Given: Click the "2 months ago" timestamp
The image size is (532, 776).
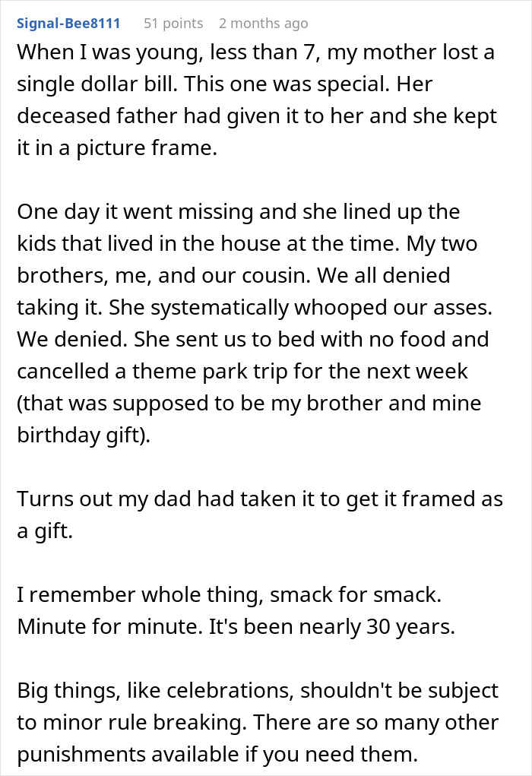Looking at the screenshot, I should [263, 24].
